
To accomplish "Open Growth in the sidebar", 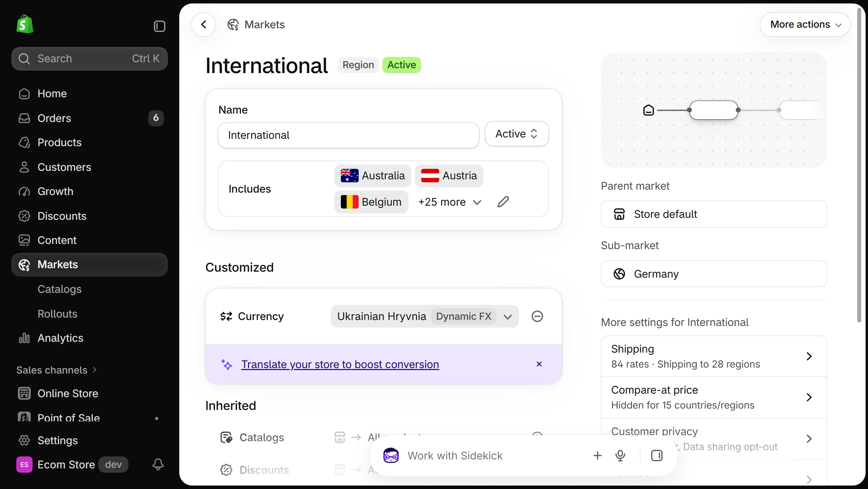I will [90, 192].
